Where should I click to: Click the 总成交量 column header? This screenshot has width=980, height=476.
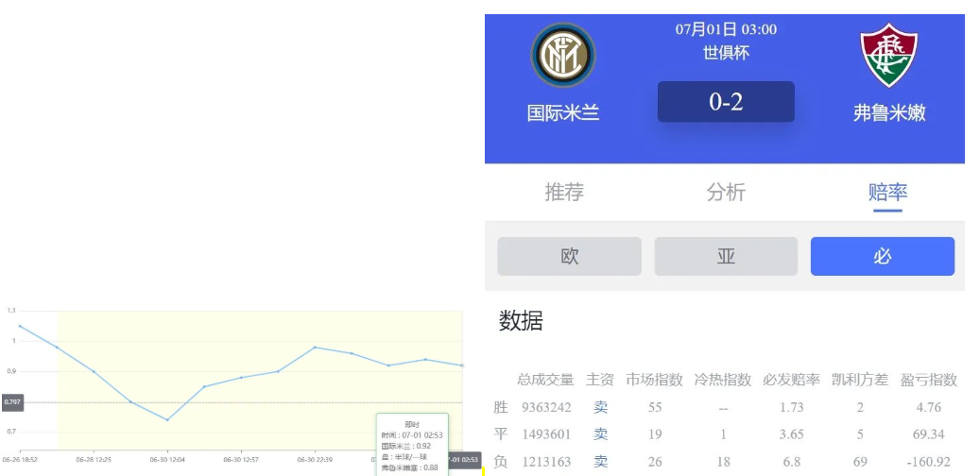pos(545,380)
